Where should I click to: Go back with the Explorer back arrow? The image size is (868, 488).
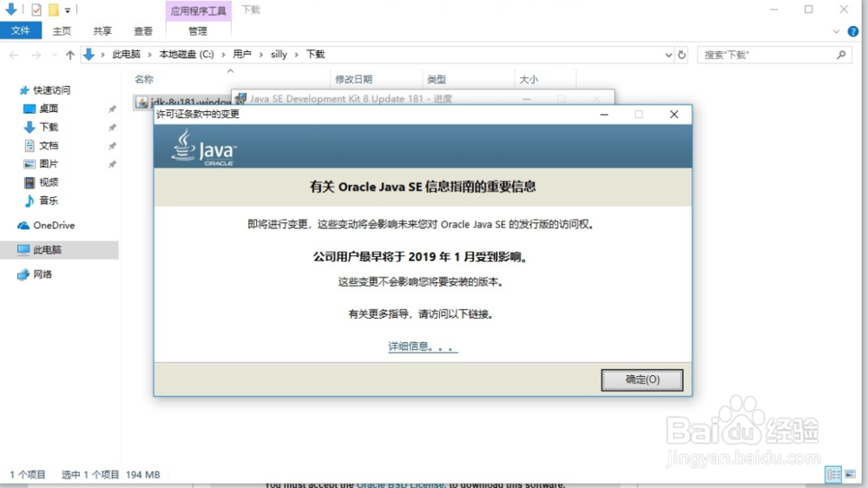click(14, 55)
